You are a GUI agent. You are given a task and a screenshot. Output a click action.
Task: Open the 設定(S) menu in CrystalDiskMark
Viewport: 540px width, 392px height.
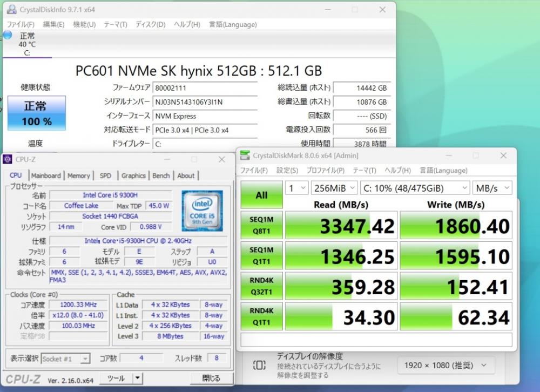(x=287, y=171)
